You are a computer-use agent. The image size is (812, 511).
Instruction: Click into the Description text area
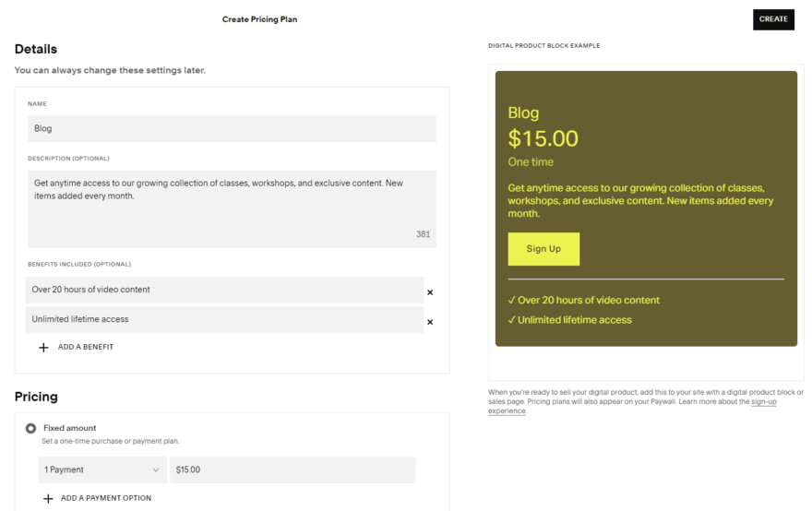(232, 209)
